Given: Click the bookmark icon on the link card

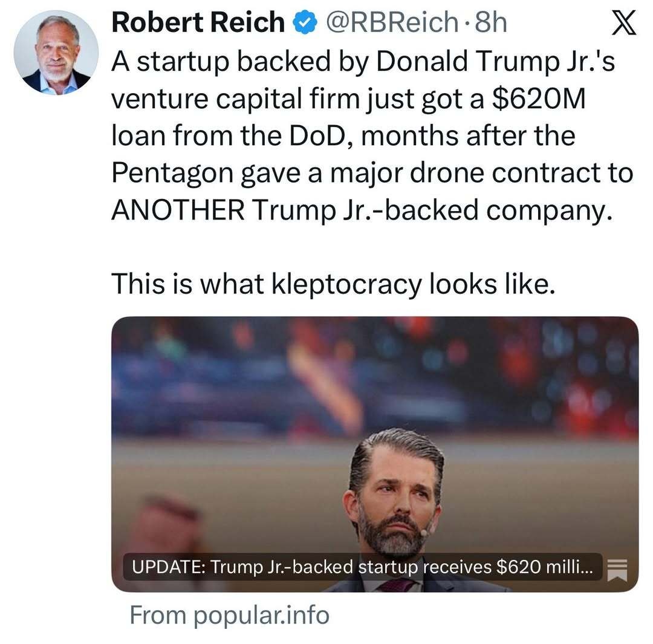Looking at the screenshot, I should [x=617, y=569].
